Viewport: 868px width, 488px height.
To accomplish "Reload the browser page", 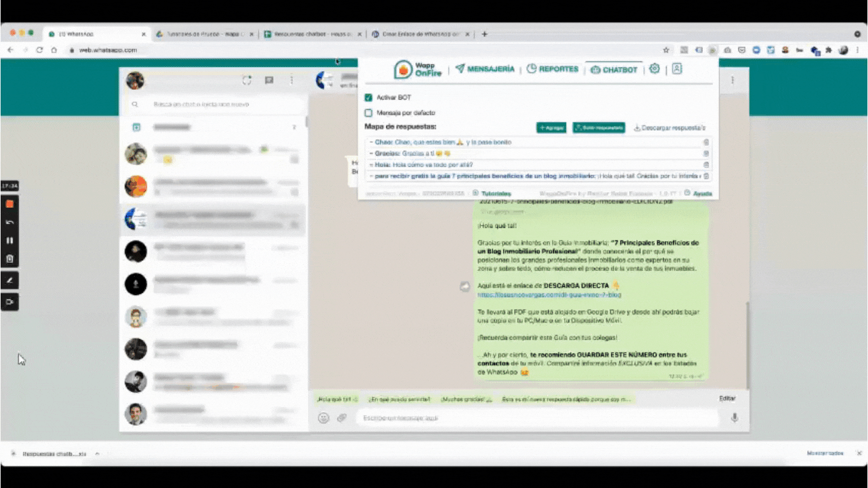I will point(40,50).
